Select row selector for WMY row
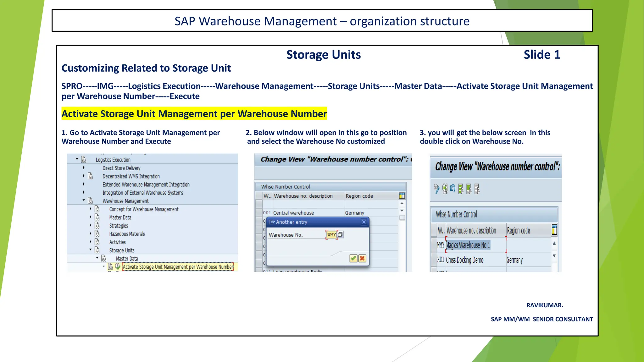 434,245
